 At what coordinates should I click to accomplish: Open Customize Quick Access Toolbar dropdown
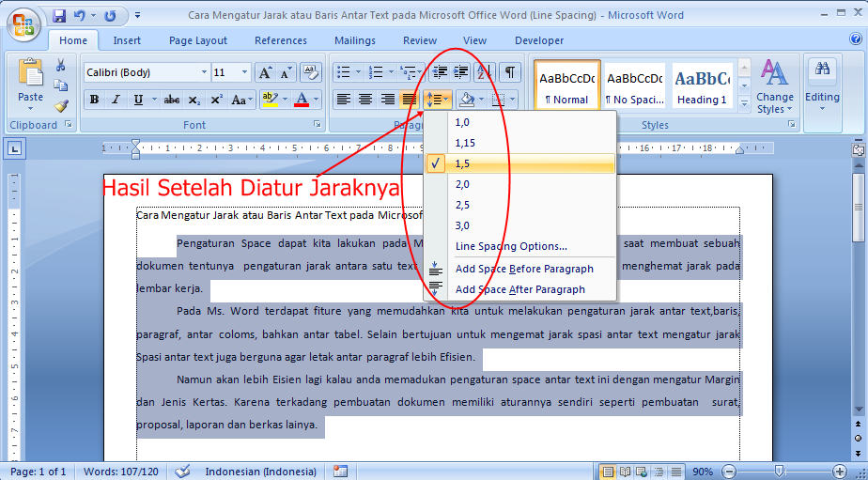point(137,16)
